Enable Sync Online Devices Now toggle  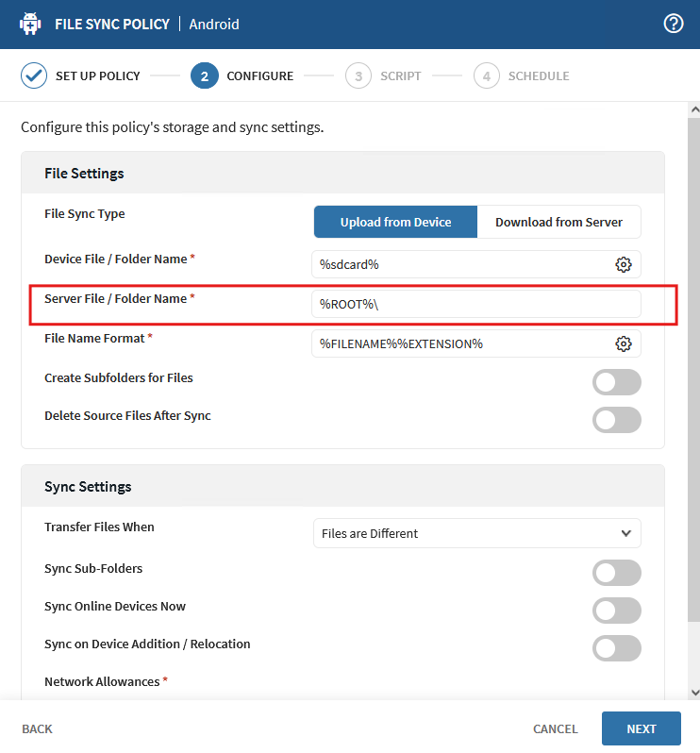(616, 611)
